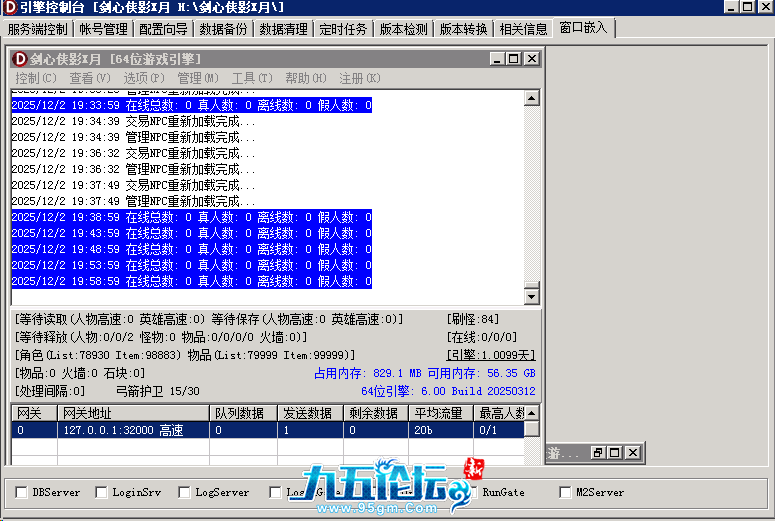Screen dimensions: 775x521
Task: Select the 19:48:59 在线总数 log line
Action: point(192,249)
